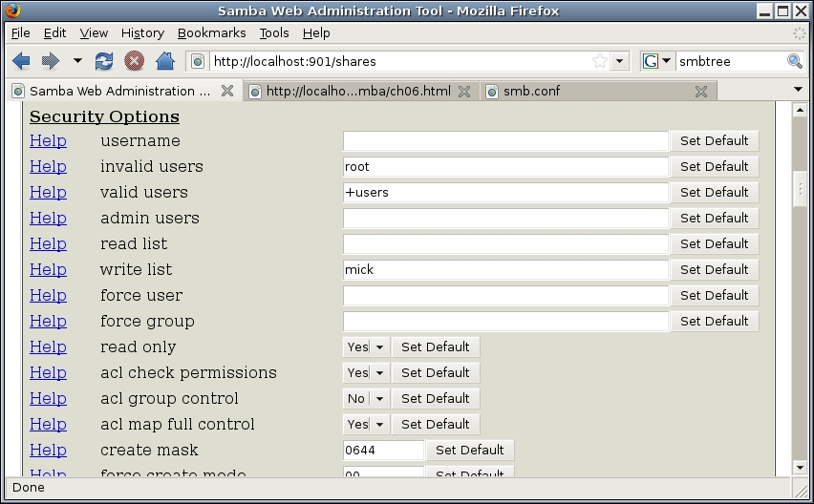Open the recent history dropdown arrow
The image size is (814, 504).
click(x=77, y=61)
